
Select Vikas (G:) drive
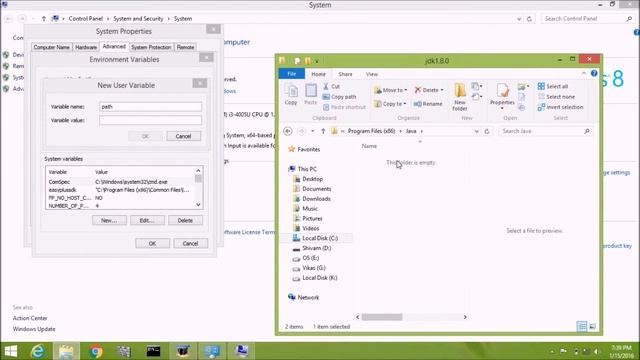pos(309,268)
